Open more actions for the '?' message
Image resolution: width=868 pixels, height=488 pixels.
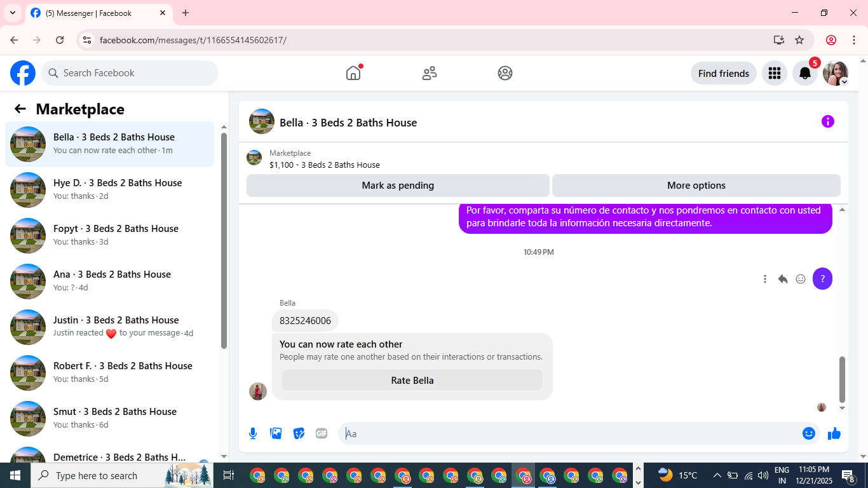point(765,279)
